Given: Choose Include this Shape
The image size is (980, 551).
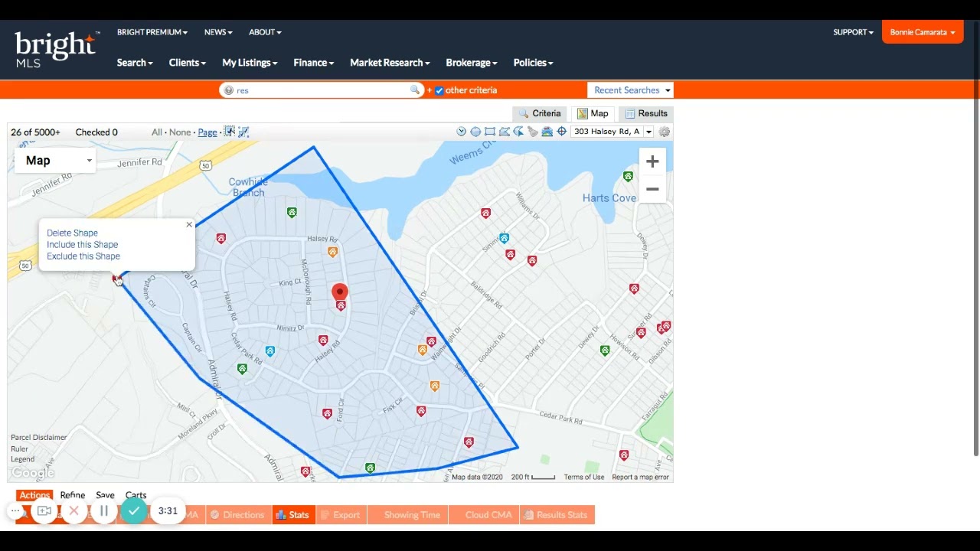Looking at the screenshot, I should pos(82,245).
